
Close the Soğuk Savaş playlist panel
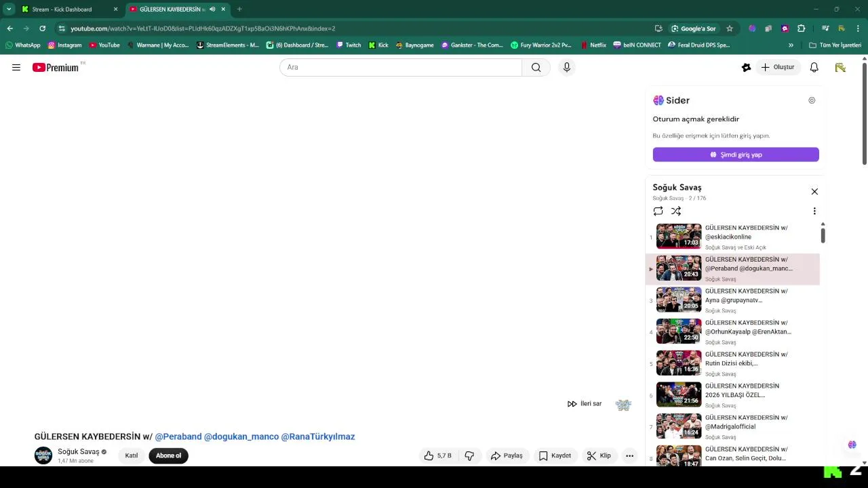[x=814, y=192]
